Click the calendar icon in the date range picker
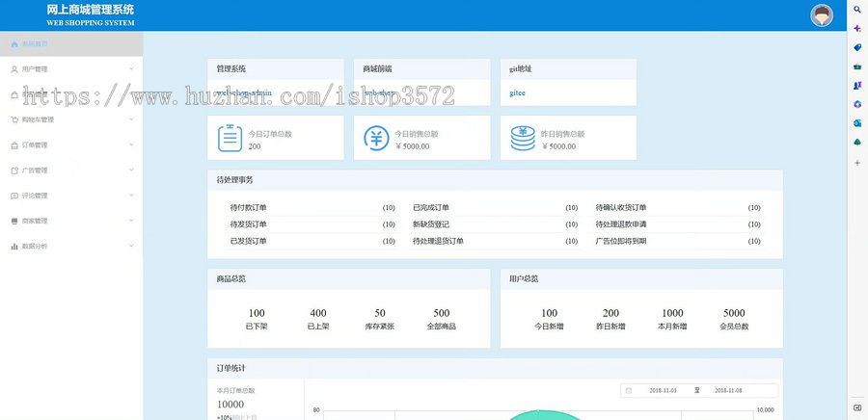The height and width of the screenshot is (420, 868). (628, 391)
